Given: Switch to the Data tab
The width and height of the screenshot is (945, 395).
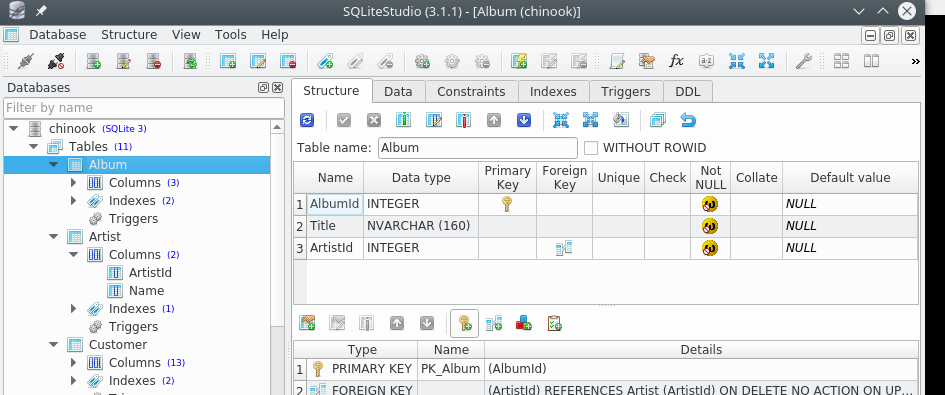Looking at the screenshot, I should point(398,92).
